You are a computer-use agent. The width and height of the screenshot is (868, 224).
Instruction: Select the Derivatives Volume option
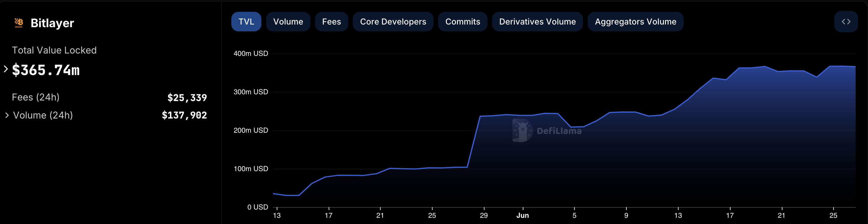pyautogui.click(x=537, y=22)
